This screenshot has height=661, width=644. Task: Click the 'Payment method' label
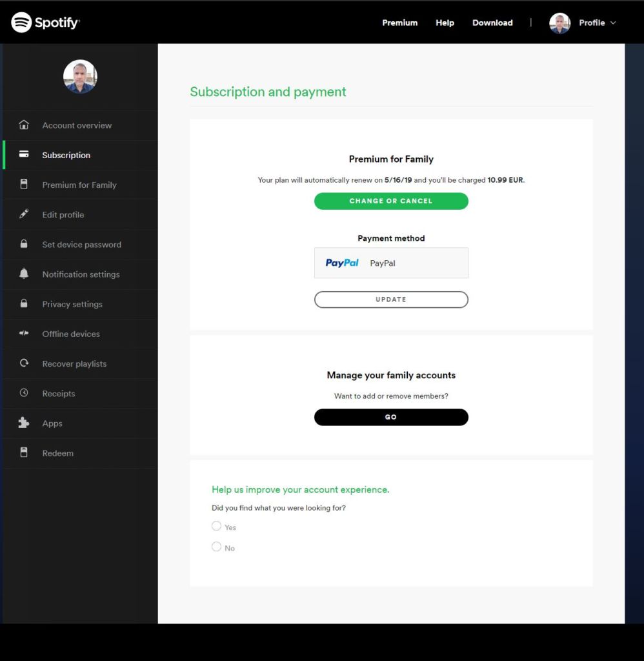pyautogui.click(x=391, y=238)
